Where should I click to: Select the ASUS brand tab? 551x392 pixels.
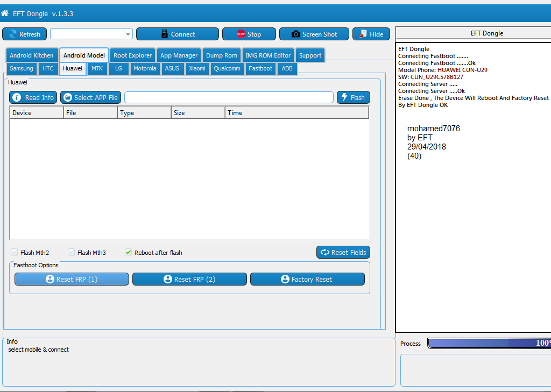point(172,68)
